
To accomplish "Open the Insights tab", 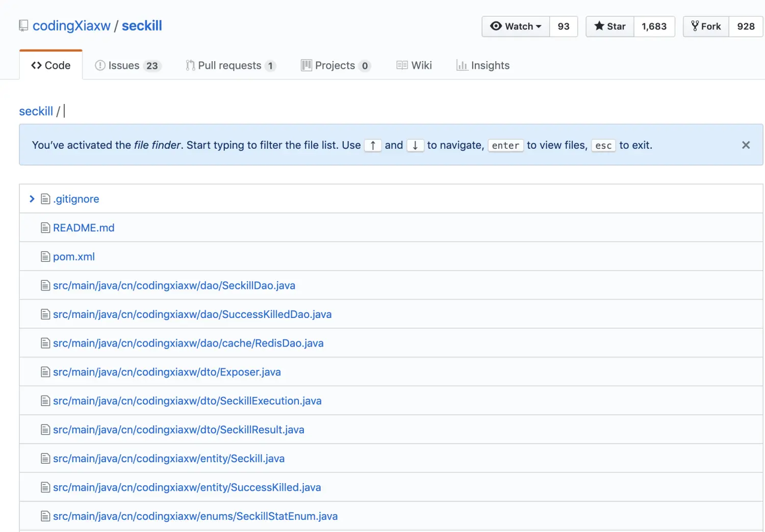I will [483, 65].
